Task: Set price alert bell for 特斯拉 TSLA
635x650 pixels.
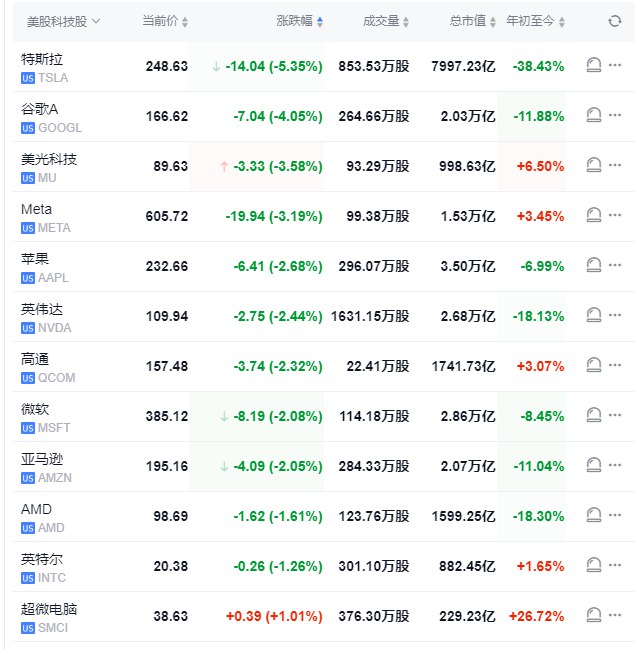Action: point(594,65)
